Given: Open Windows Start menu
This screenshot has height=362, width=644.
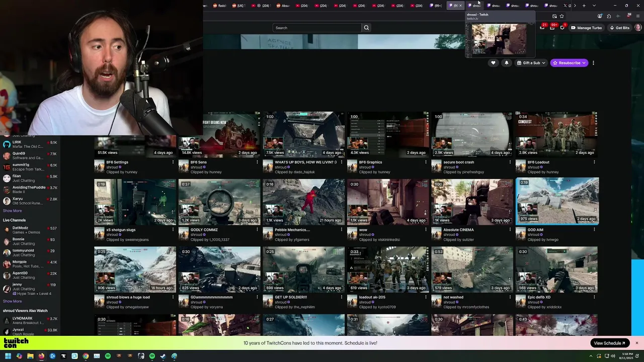Looking at the screenshot, I should pos(8,356).
